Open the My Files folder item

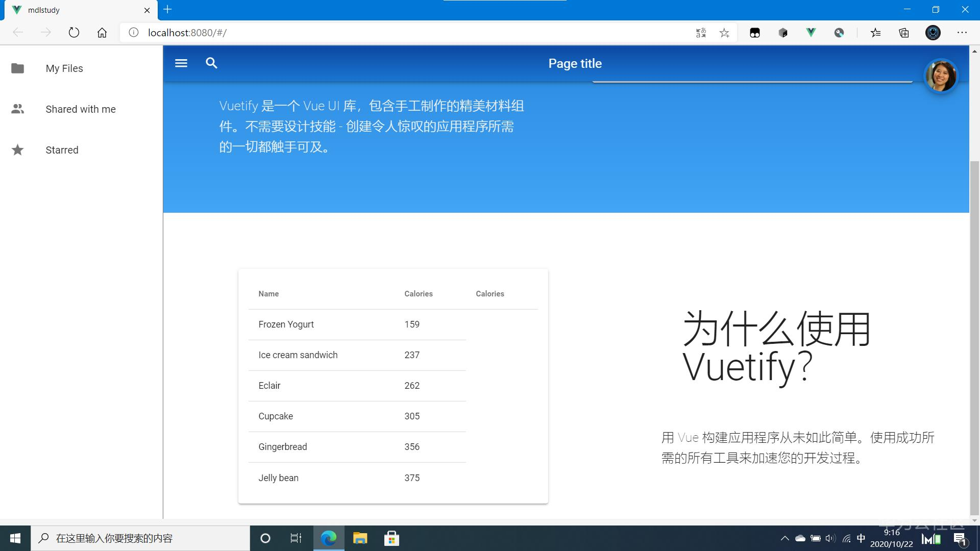tap(64, 68)
